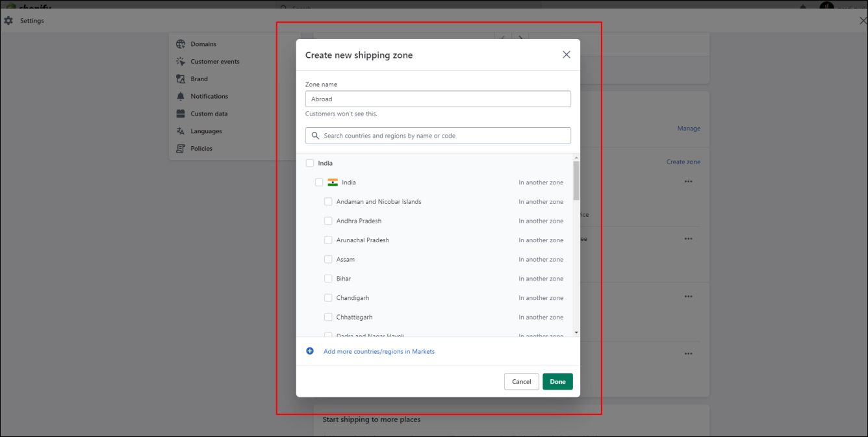Click the Manage link in background page
This screenshot has width=868, height=437.
click(x=689, y=129)
